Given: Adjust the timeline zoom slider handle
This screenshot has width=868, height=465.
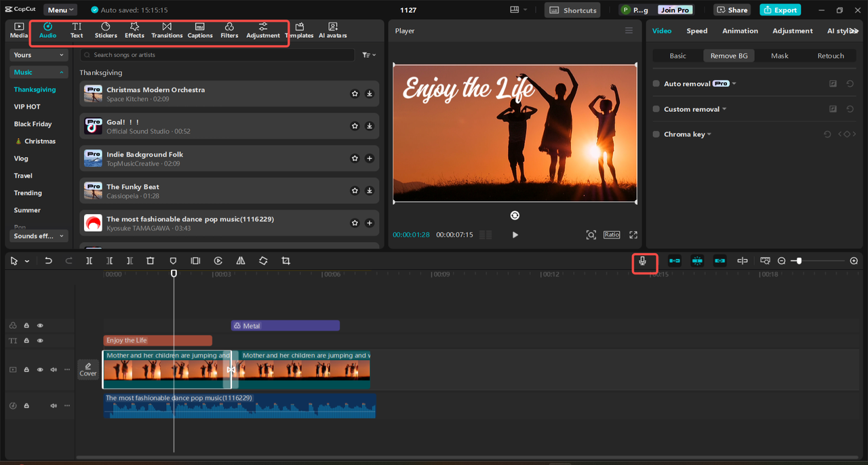Looking at the screenshot, I should click(x=800, y=261).
